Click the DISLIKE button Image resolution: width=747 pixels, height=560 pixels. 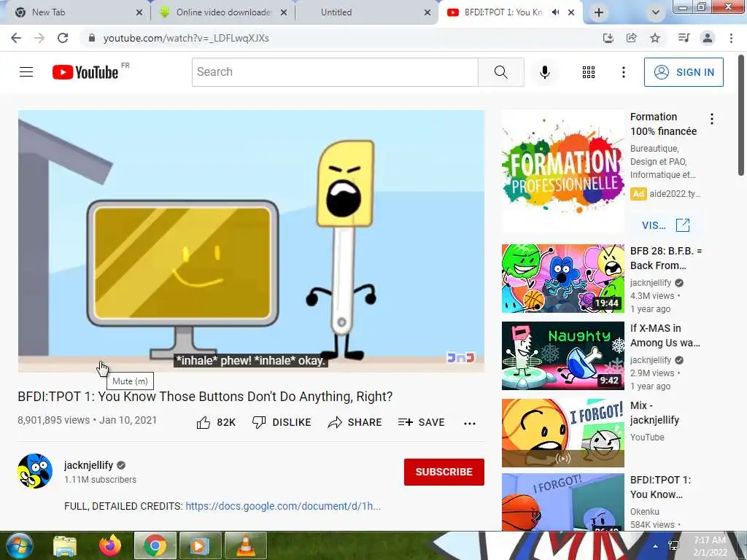(282, 422)
